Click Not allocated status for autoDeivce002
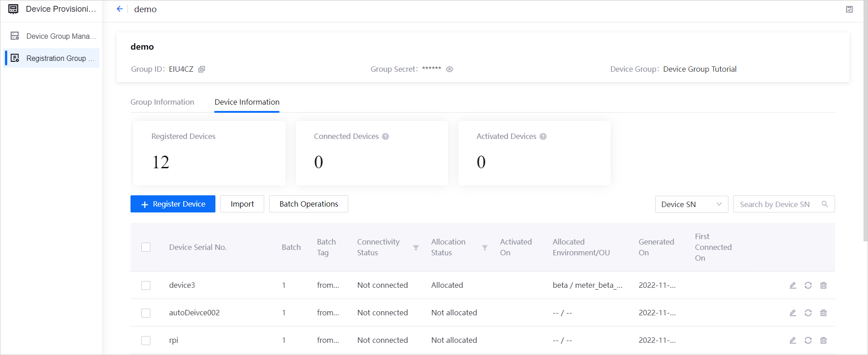868x355 pixels. 454,313
